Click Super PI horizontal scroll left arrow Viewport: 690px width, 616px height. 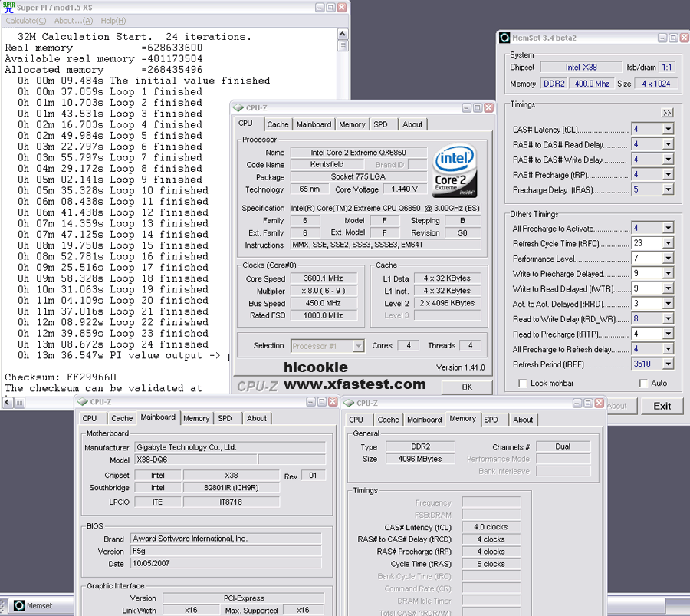pos(8,402)
